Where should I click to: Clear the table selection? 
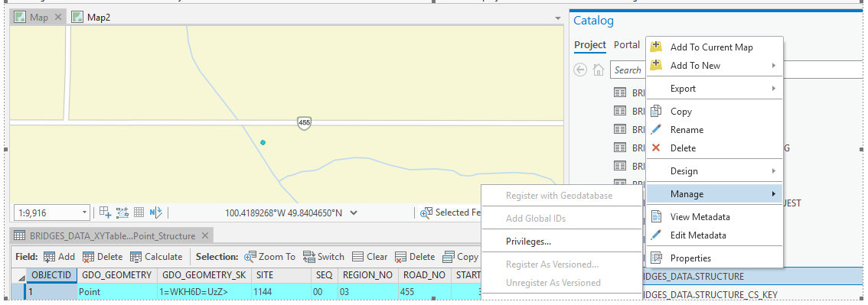(x=370, y=256)
